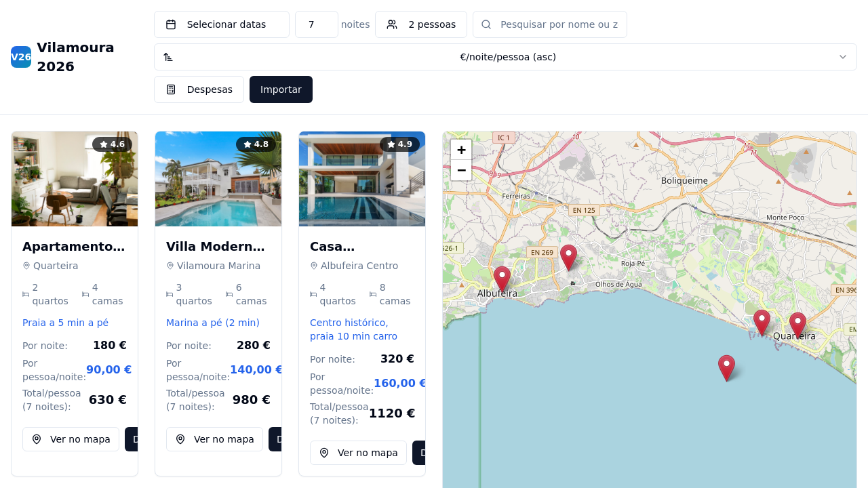Click the calculator icon on the Despesas button
The image size is (868, 488).
click(x=172, y=89)
